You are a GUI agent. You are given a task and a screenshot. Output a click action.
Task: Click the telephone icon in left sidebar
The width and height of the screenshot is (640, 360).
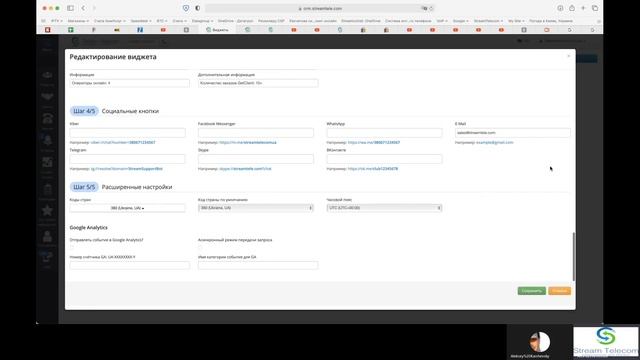pyautogui.click(x=47, y=118)
